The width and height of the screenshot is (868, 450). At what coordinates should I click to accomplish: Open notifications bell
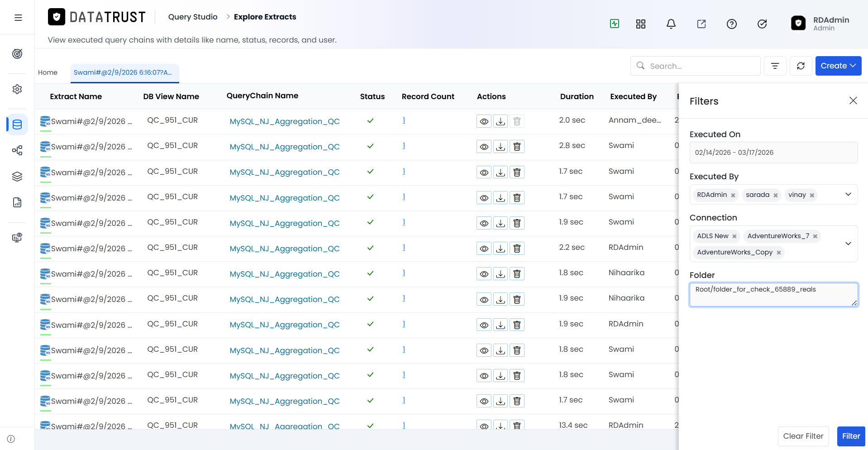[671, 24]
